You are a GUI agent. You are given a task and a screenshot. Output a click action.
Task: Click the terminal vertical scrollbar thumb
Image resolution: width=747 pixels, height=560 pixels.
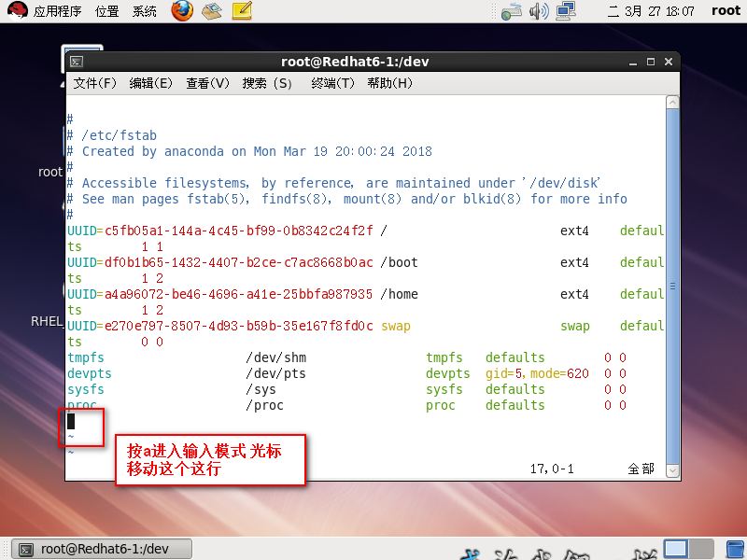(x=672, y=287)
